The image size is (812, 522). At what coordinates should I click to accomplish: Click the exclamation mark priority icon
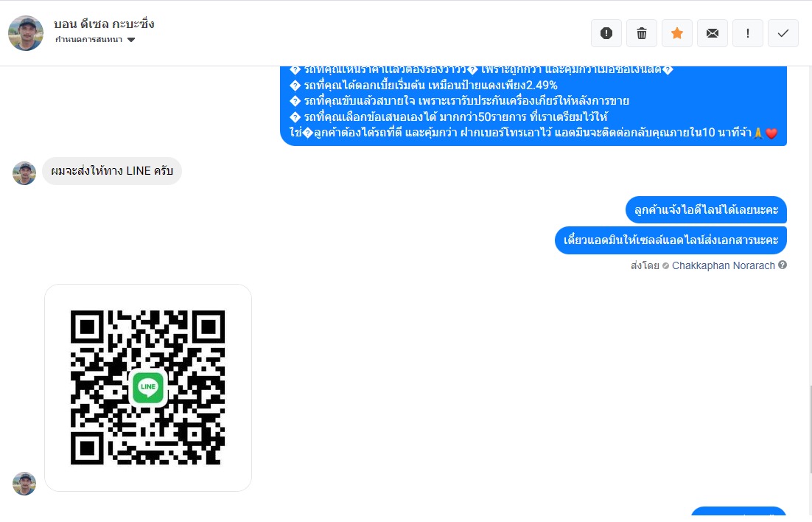point(748,33)
